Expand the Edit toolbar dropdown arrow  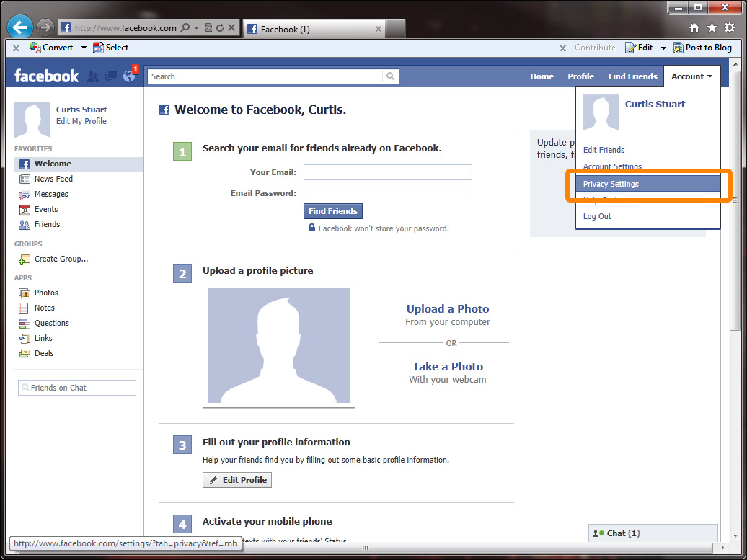[663, 48]
